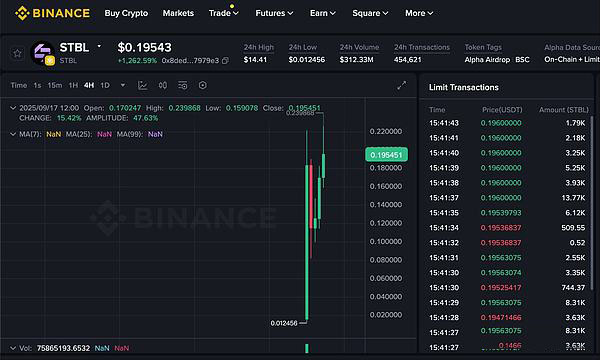Choose the 1D timeframe
Screen dimensions: 600x360
[x=105, y=85]
